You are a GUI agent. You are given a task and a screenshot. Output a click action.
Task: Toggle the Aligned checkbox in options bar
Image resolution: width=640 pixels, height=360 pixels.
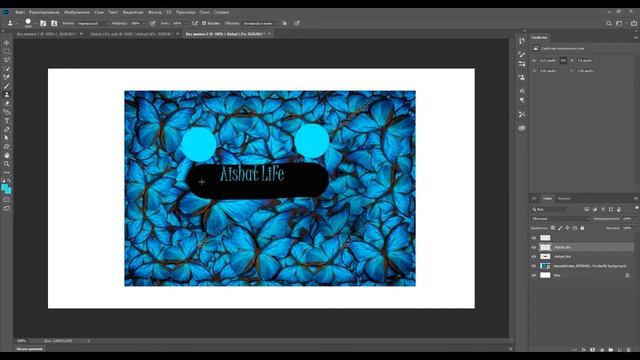click(204, 23)
